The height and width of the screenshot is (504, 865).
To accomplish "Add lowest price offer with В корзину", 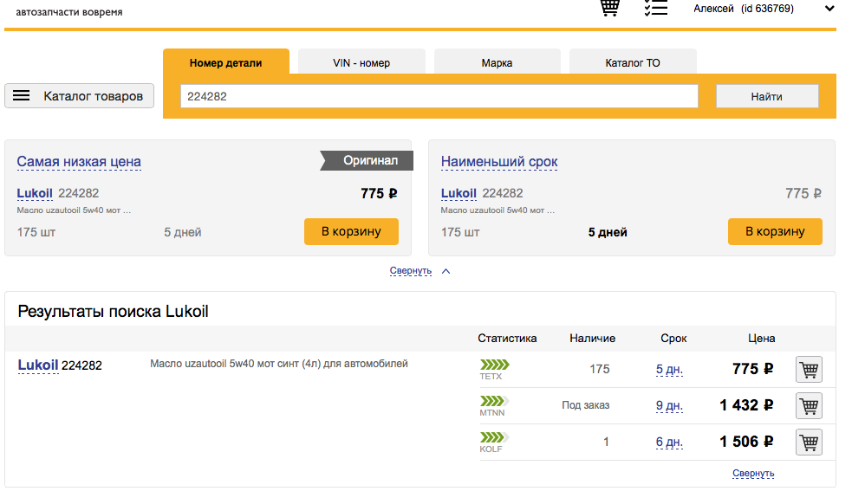I will pyautogui.click(x=351, y=231).
